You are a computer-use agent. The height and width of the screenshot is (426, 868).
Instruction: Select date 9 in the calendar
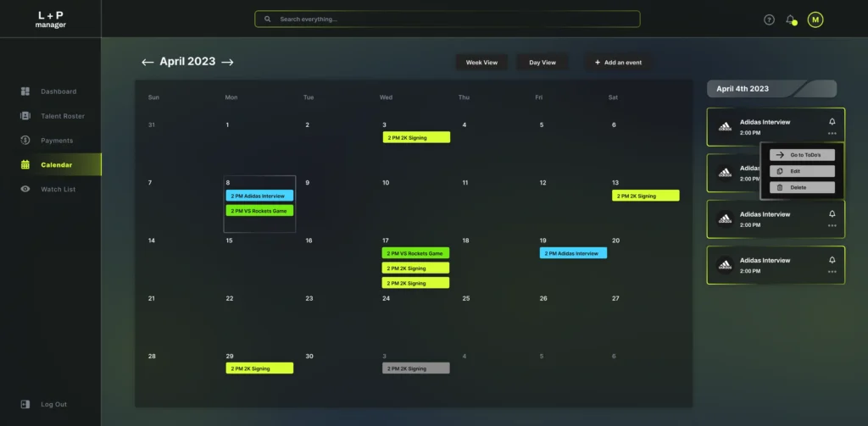coord(307,183)
